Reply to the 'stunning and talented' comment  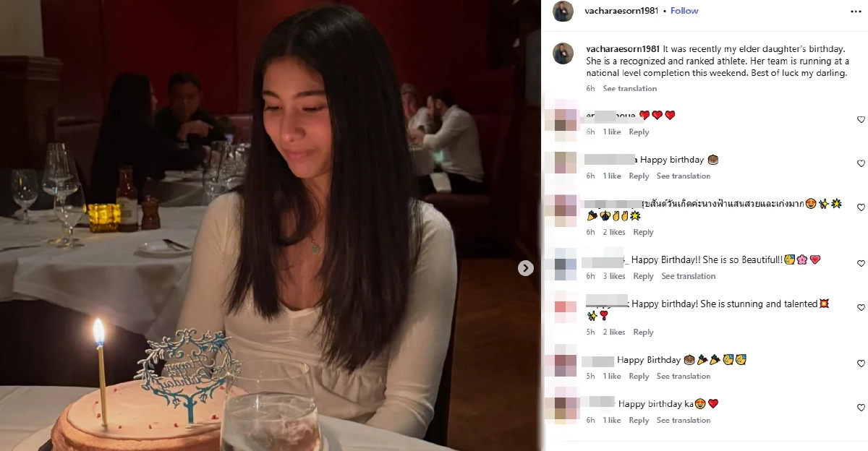643,332
